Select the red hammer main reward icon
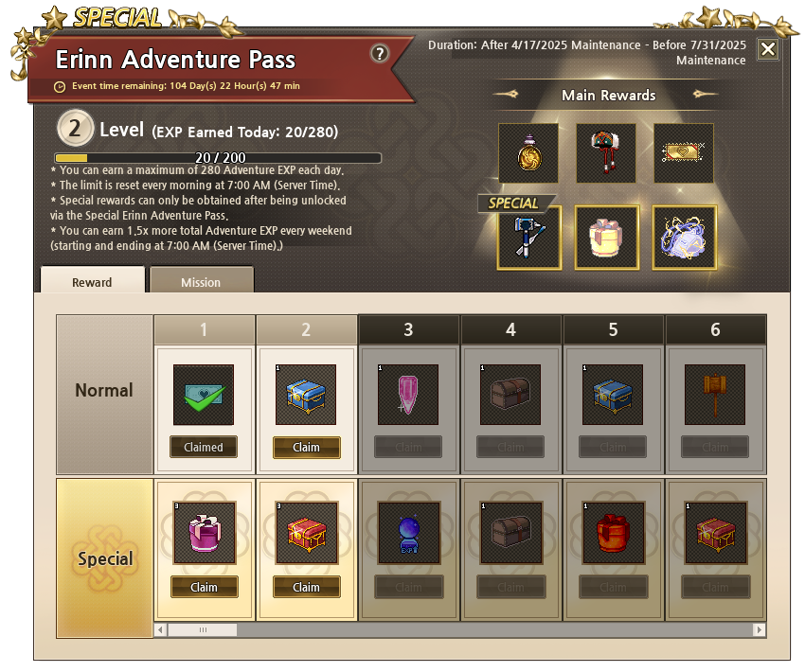Viewport: 805px width, 672px height. (x=606, y=153)
